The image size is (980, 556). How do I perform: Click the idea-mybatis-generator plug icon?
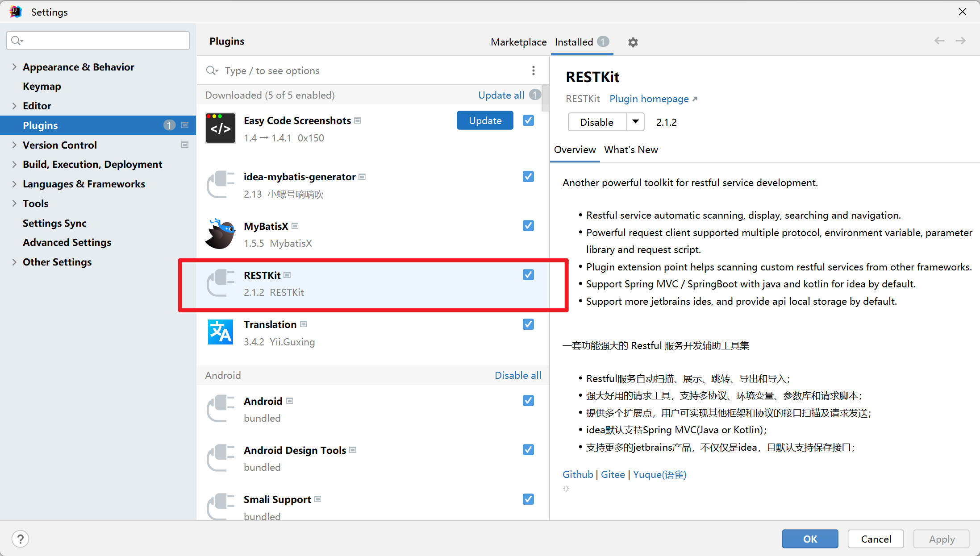point(220,184)
